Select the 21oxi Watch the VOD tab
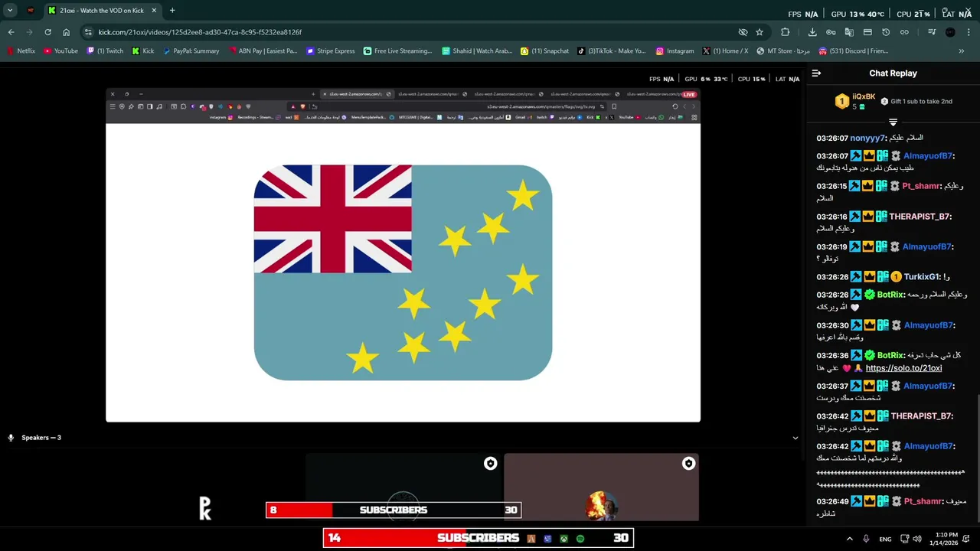980x551 pixels. click(101, 11)
